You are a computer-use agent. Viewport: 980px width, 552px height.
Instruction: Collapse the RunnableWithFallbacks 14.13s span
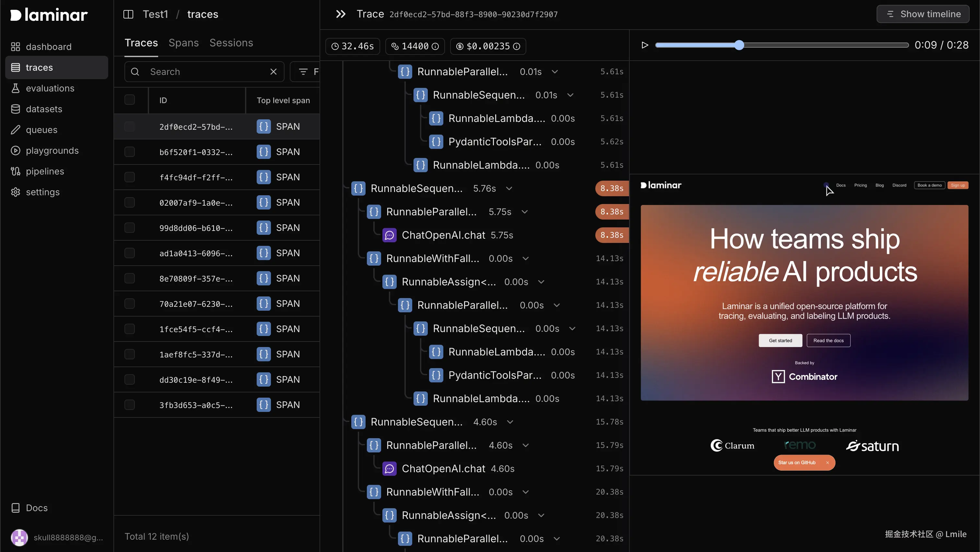pos(525,258)
